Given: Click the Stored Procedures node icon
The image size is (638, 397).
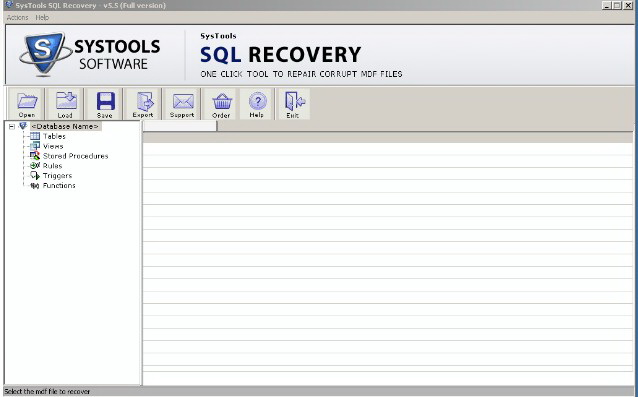Looking at the screenshot, I should pyautogui.click(x=35, y=156).
